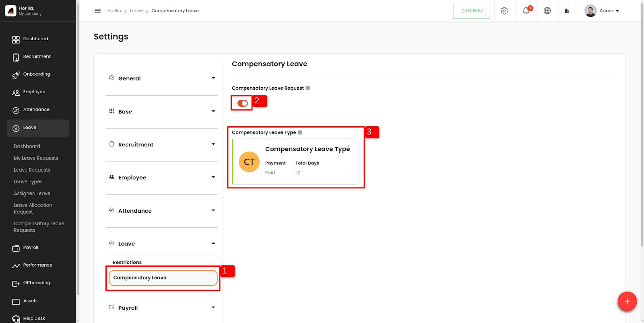Screen dimensions: 644x323
Task: Expand the Base settings section
Action: coord(162,111)
